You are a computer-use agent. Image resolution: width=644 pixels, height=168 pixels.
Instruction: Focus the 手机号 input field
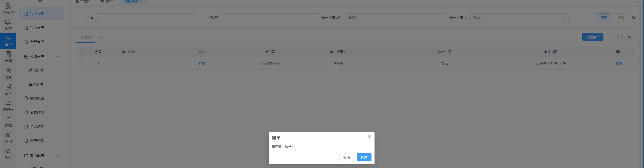click(x=270, y=17)
